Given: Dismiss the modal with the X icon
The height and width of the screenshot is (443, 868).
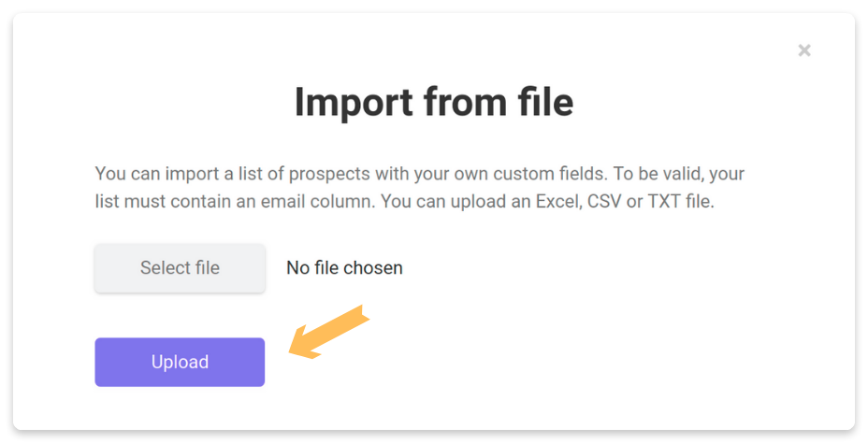Looking at the screenshot, I should click(804, 50).
